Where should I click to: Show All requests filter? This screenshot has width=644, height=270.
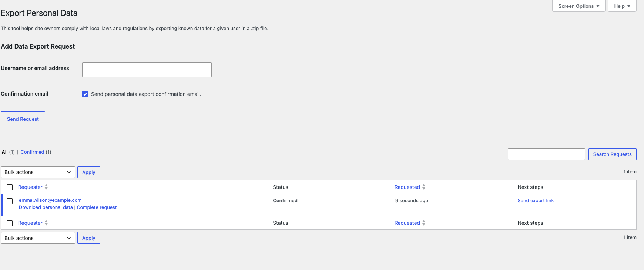tap(5, 152)
